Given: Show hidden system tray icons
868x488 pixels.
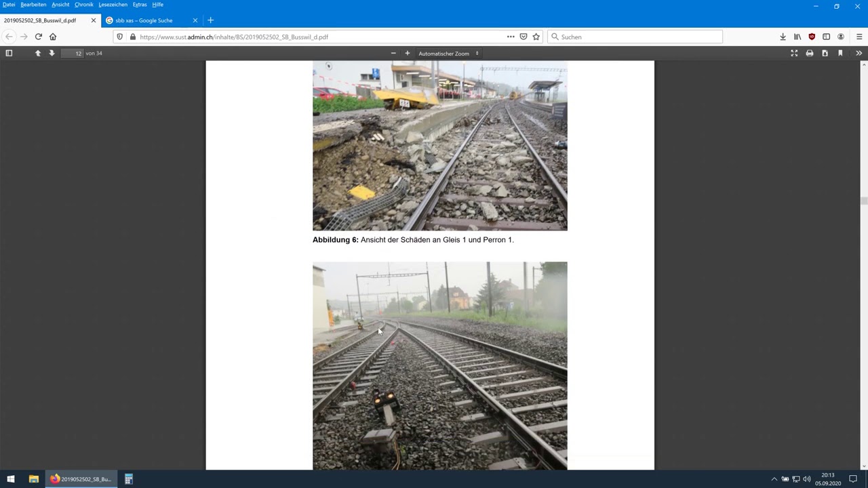Looking at the screenshot, I should [x=774, y=479].
